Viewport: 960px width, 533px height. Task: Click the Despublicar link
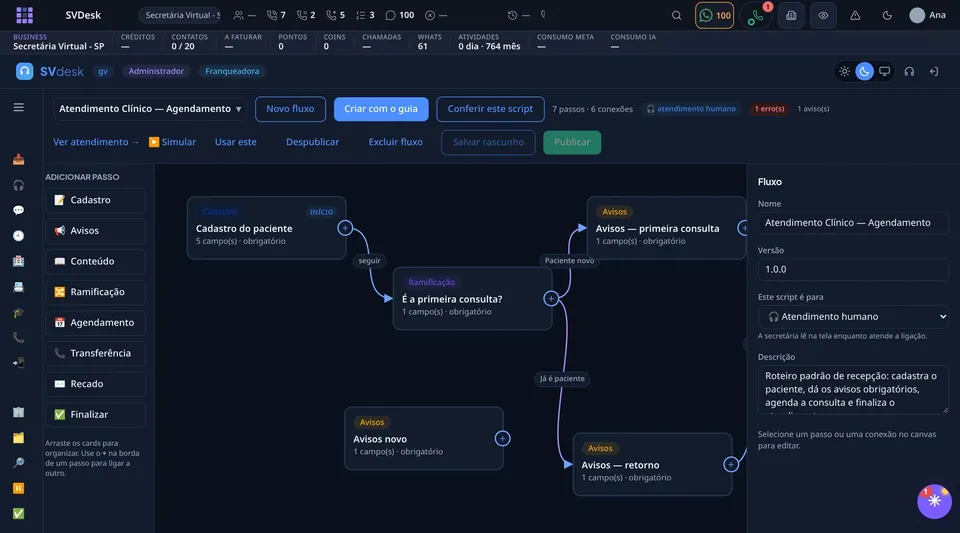(x=312, y=142)
